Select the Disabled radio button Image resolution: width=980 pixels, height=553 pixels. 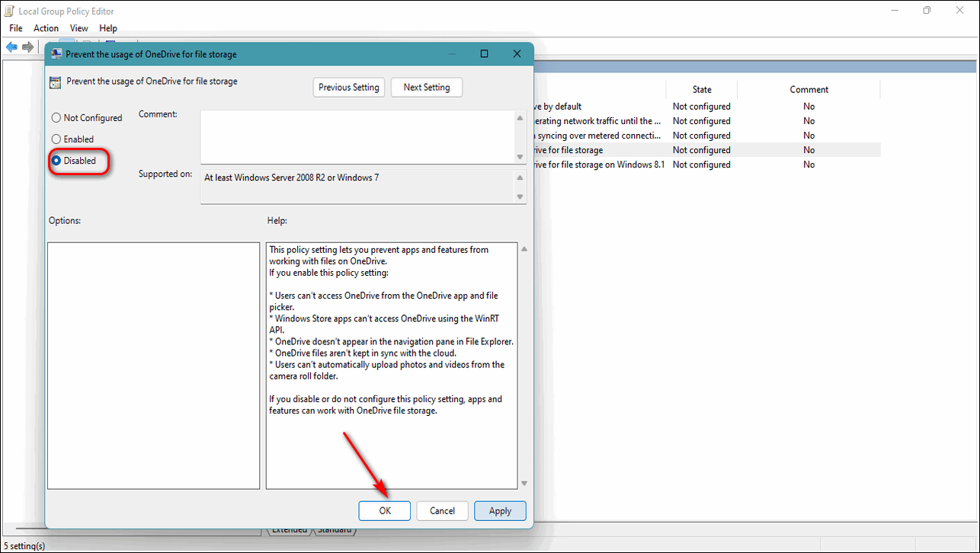click(x=56, y=161)
